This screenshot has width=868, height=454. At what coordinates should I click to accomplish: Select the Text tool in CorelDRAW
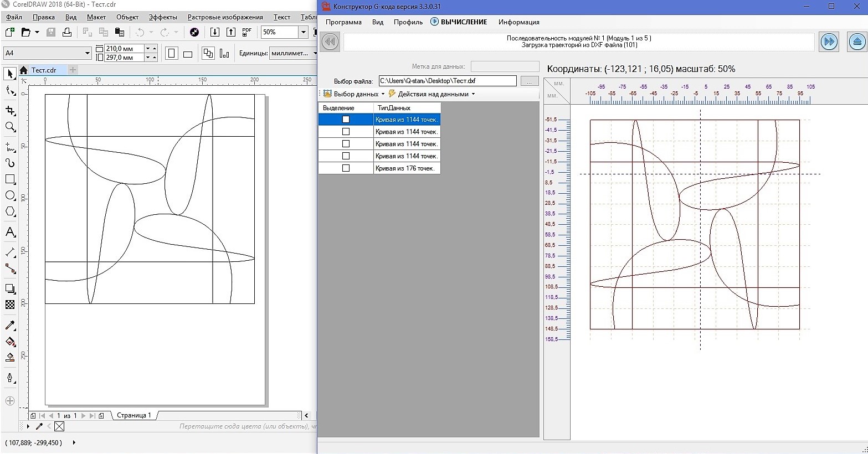(x=10, y=232)
